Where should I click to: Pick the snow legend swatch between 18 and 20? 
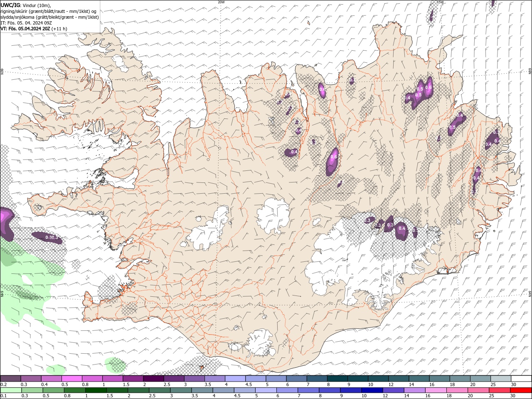click(x=459, y=379)
